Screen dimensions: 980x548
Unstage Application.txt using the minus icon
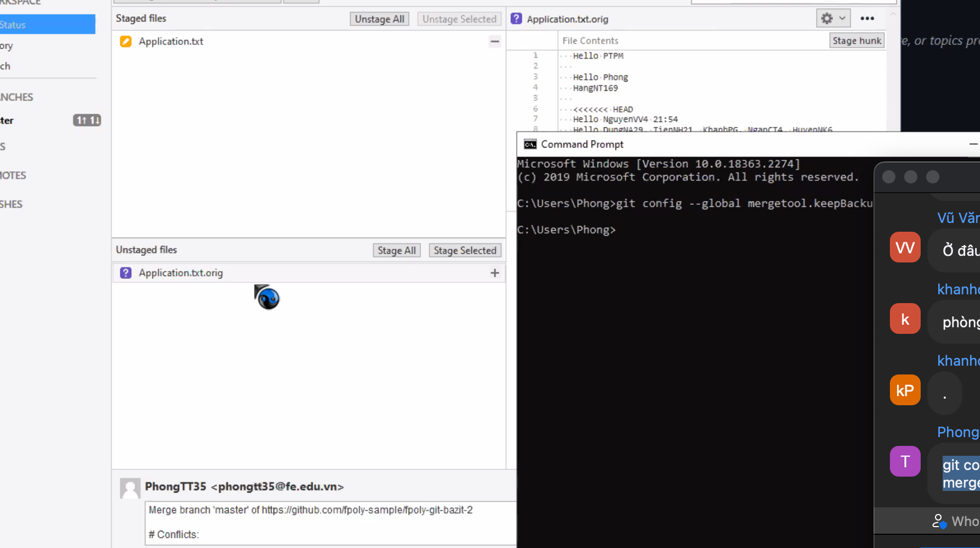pyautogui.click(x=495, y=41)
